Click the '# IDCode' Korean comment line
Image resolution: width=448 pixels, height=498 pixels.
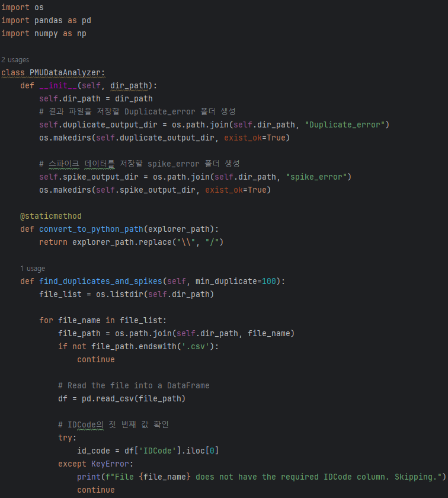pos(113,424)
